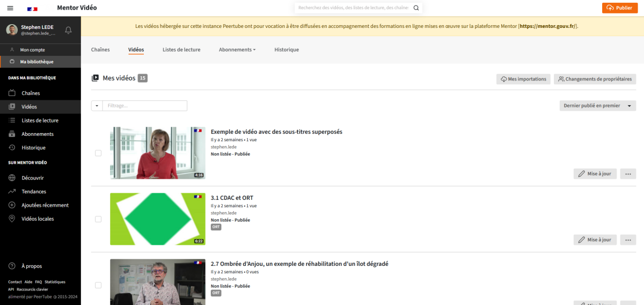Switch to the Chaînes tab

coord(100,50)
